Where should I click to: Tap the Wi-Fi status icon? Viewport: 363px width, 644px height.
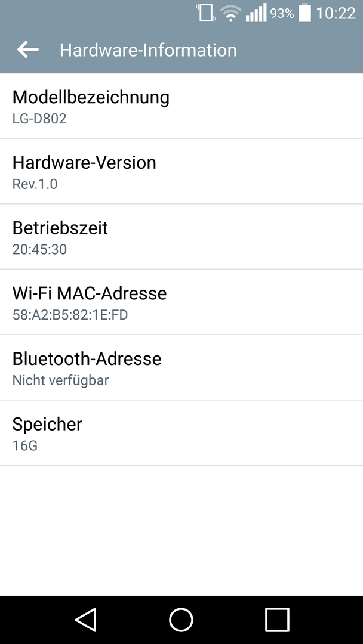click(x=230, y=13)
